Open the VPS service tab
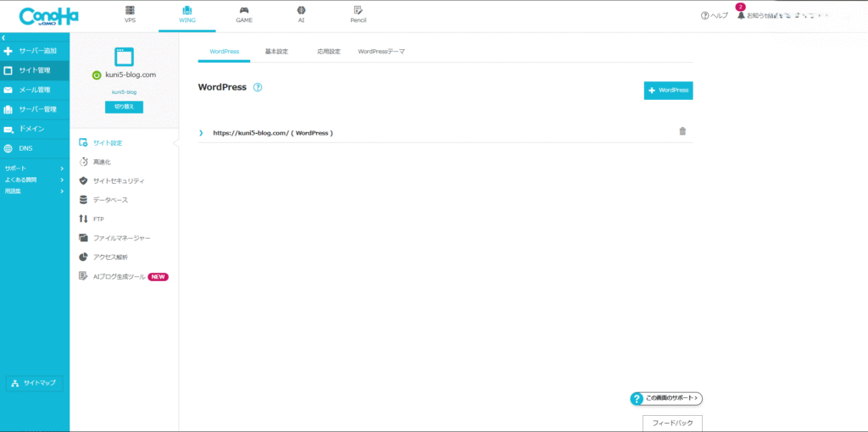 (x=130, y=15)
